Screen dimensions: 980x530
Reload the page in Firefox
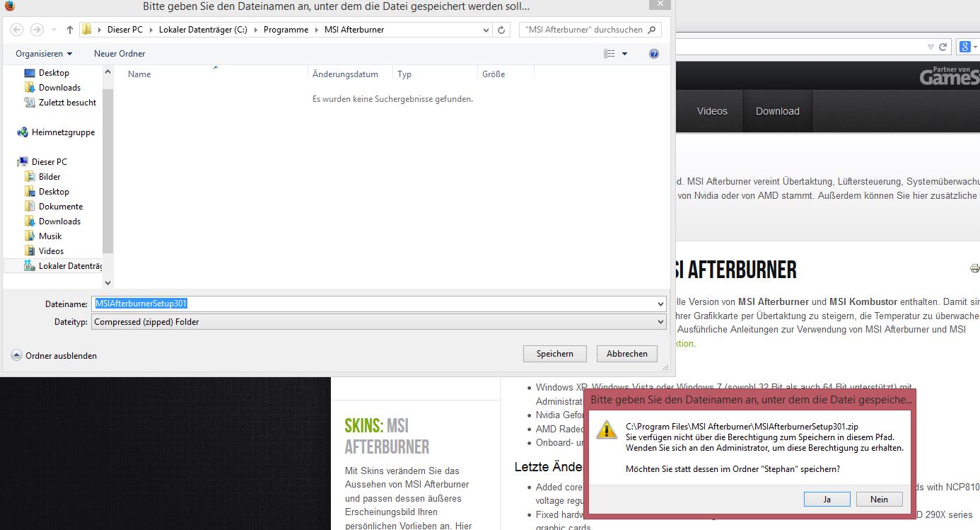tap(943, 47)
